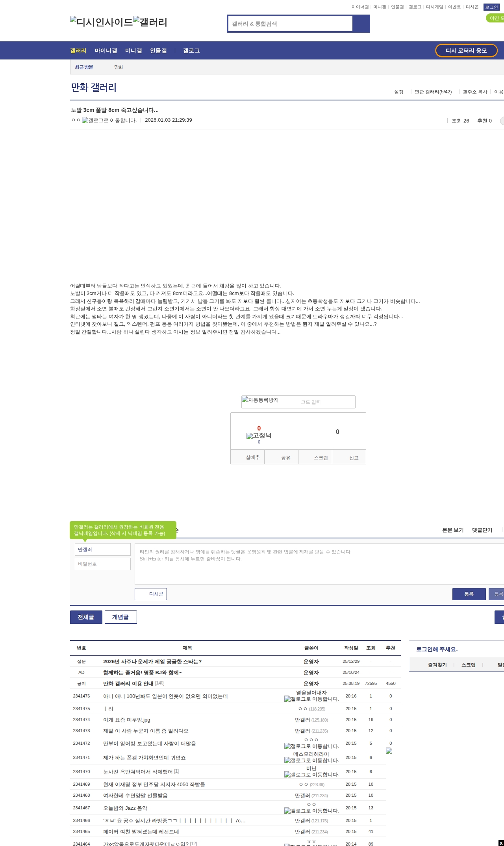
Task: Open 갤로그 in the blue navigation bar
Action: pos(191,51)
